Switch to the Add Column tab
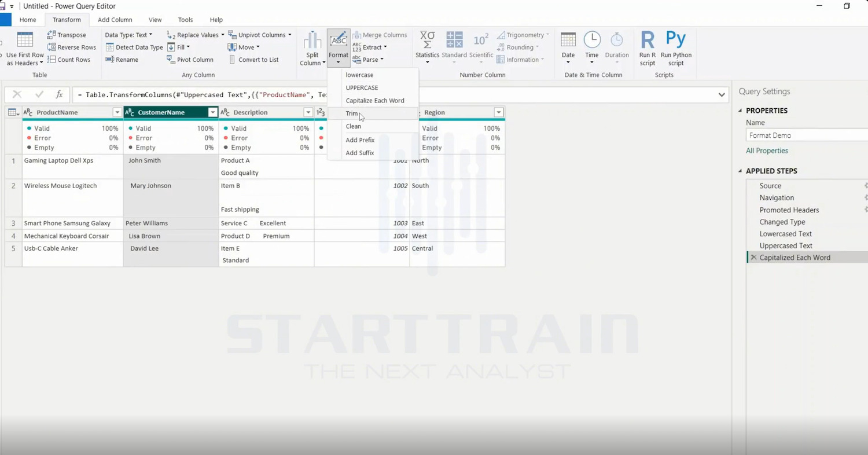 click(115, 20)
